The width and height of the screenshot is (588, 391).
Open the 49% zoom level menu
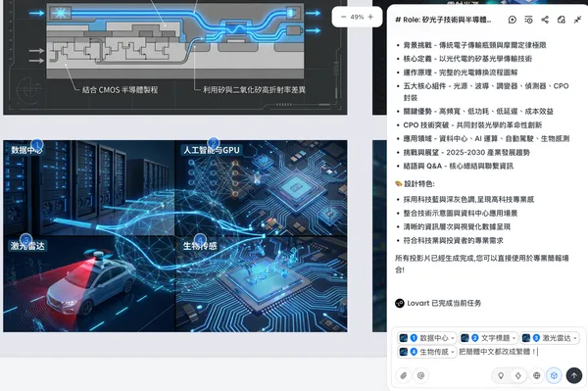(357, 17)
